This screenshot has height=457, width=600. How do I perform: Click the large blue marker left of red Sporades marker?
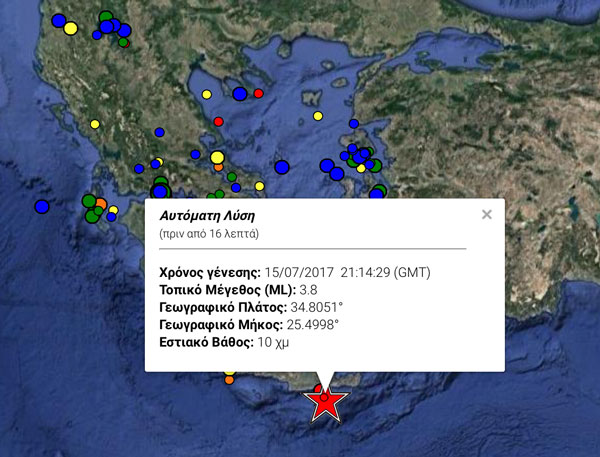click(x=240, y=94)
